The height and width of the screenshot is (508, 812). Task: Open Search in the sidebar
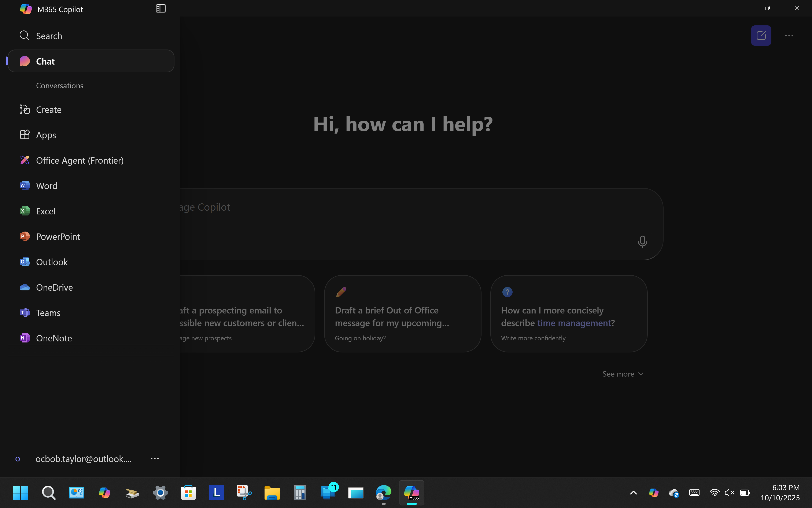[91, 36]
